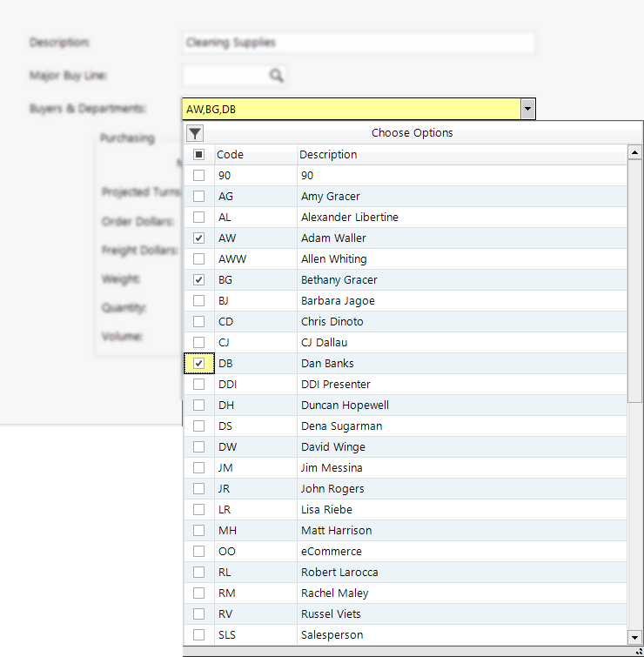Uncheck the AW Adam Waller checkbox

(199, 238)
